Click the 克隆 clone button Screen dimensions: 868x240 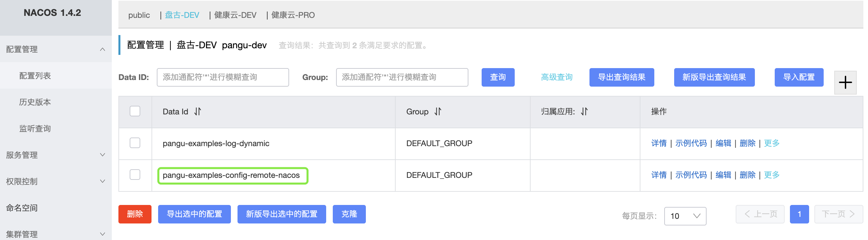[349, 214]
